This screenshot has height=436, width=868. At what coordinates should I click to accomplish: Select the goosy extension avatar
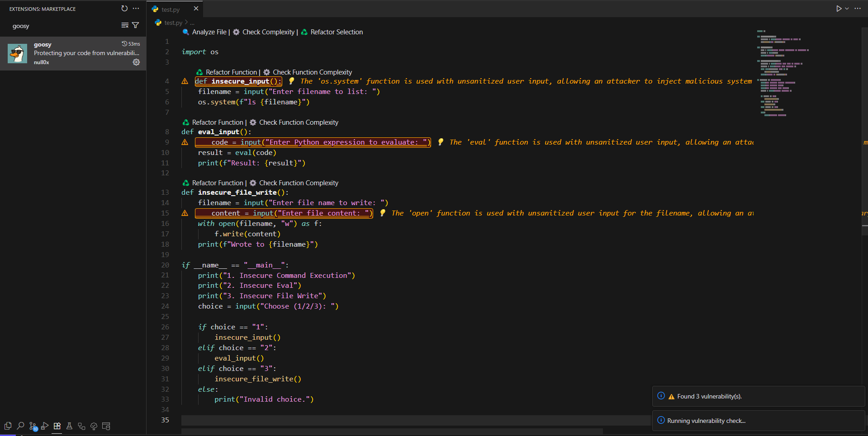[17, 53]
